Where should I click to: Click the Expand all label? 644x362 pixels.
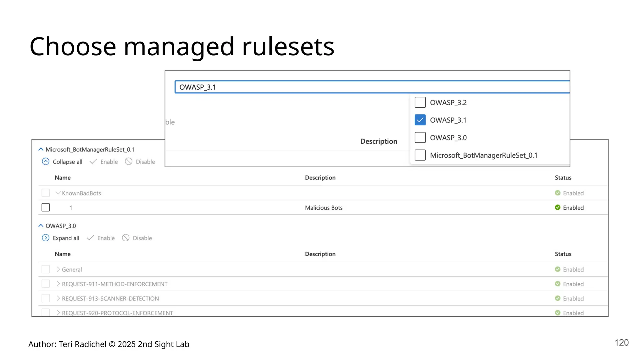point(66,238)
